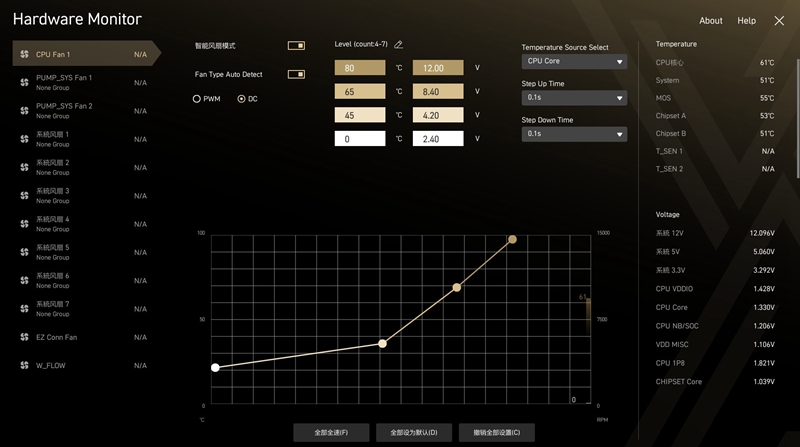Select the PWM radio button
This screenshot has width=800, height=447.
point(197,99)
